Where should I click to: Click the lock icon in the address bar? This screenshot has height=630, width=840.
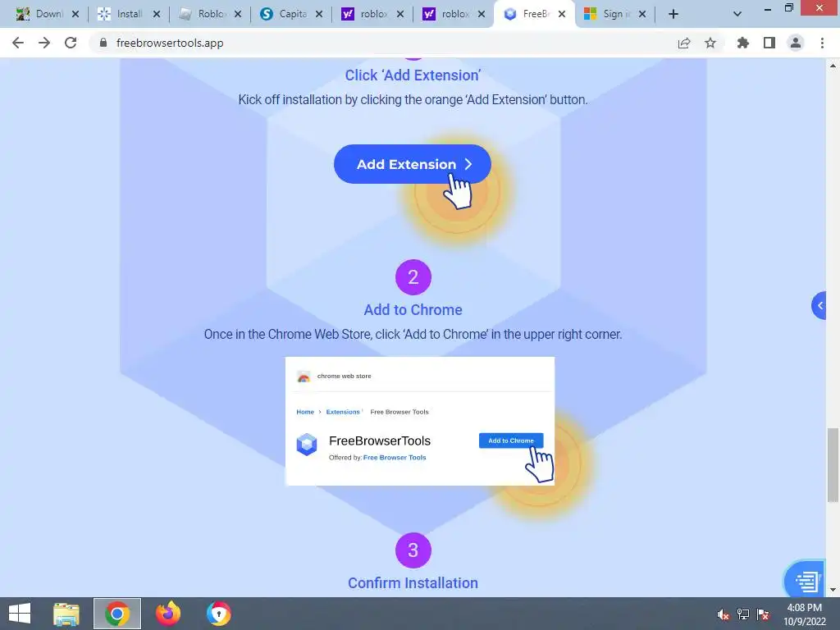tap(103, 43)
